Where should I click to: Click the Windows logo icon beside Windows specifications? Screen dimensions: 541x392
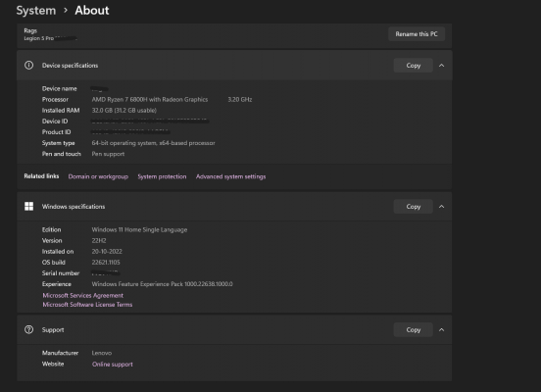(x=29, y=207)
